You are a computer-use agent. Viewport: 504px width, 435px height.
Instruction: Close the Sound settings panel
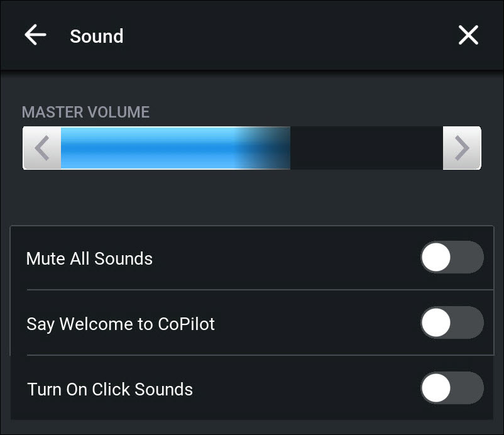[468, 35]
